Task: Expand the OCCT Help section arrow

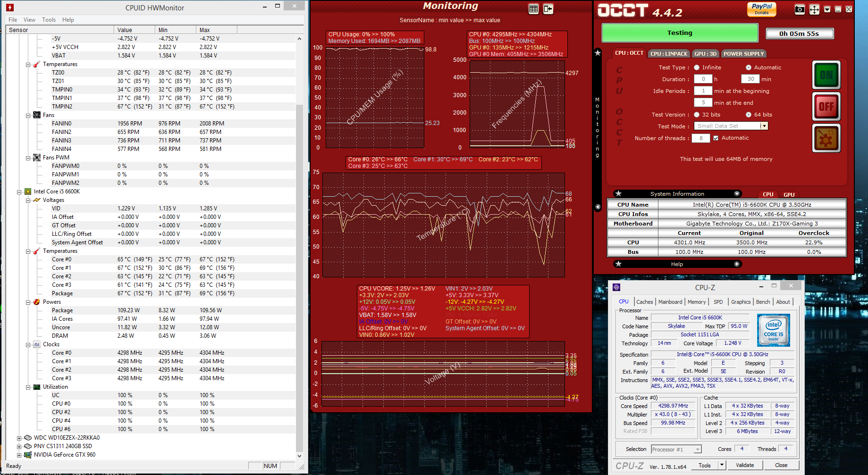Action: [737, 264]
